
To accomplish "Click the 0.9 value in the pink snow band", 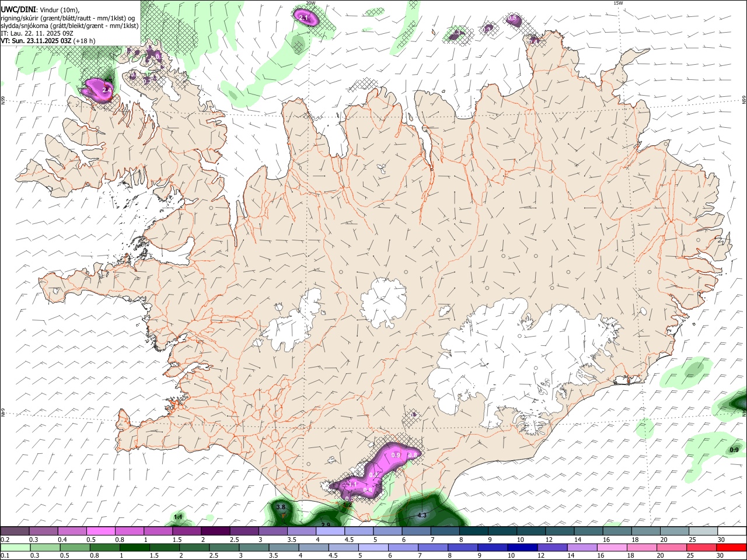I will 396,455.
